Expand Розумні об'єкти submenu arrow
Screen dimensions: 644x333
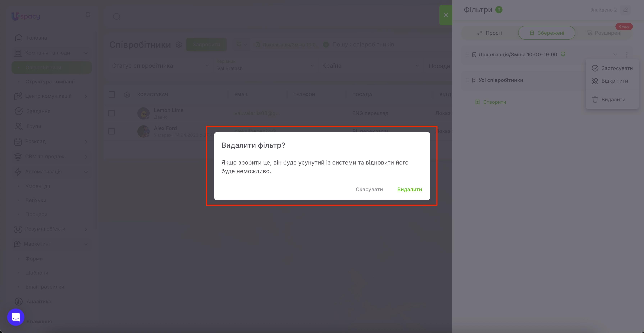tap(86, 229)
